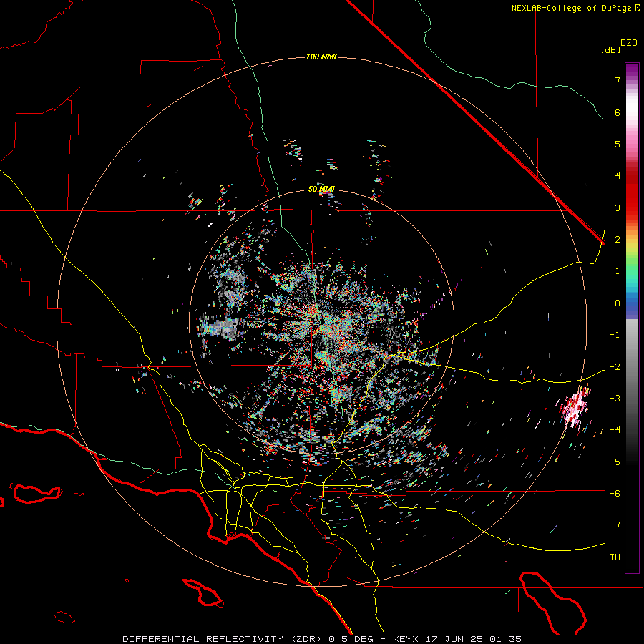Screen dimensions: 644x644
Task: Select the 6 value on the color scale
Action: coord(617,112)
